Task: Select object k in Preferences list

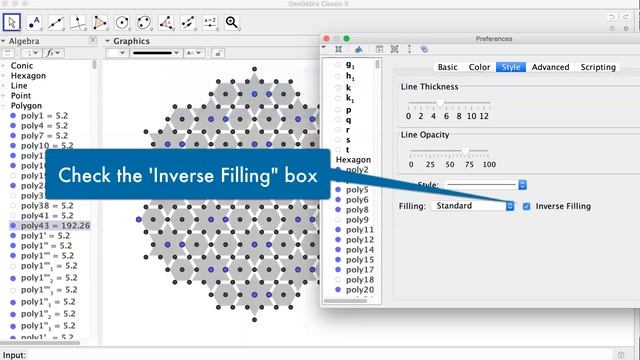Action: [x=348, y=87]
